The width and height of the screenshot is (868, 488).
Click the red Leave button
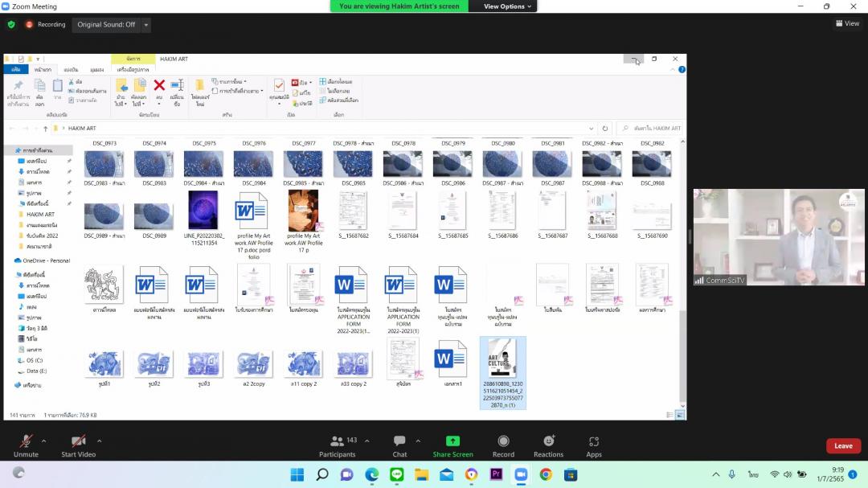(x=843, y=445)
